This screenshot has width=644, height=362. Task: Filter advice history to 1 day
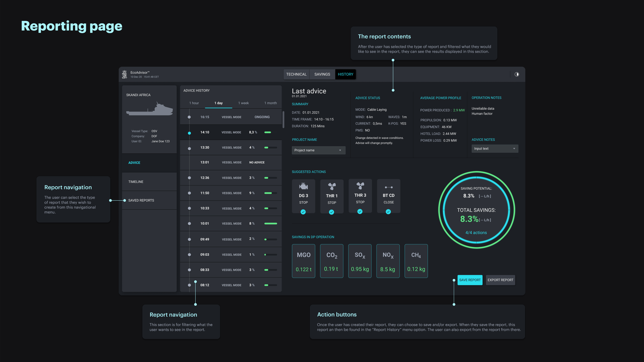(x=219, y=103)
